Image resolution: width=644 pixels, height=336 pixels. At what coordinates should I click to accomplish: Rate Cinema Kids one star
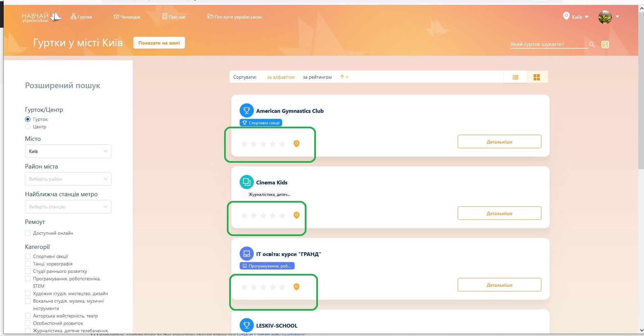click(244, 216)
